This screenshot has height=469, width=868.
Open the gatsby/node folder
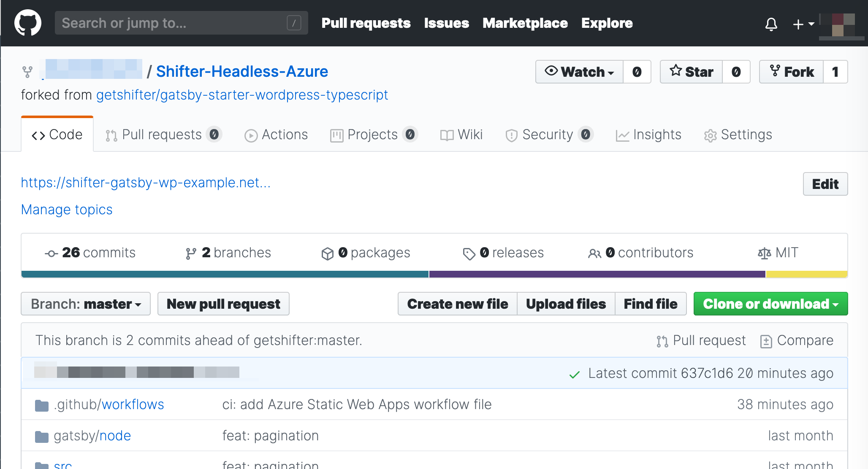click(92, 436)
